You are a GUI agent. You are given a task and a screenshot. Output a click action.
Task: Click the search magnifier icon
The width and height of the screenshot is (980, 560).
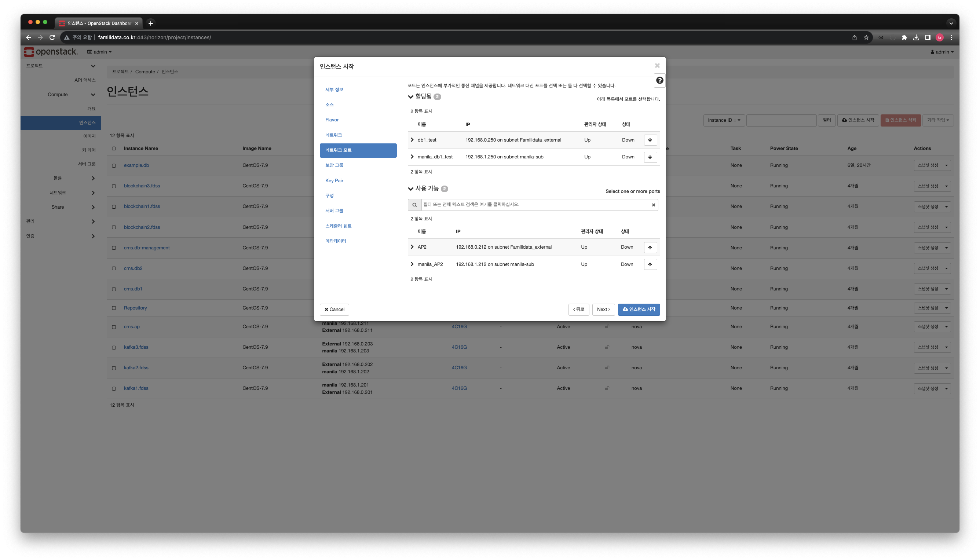click(414, 205)
